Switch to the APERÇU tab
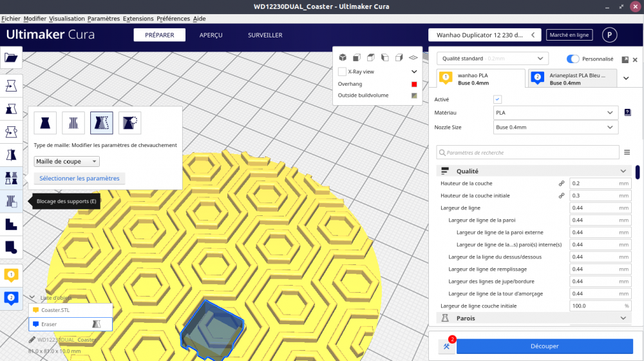Screen dimensions: 644x361 click(x=211, y=35)
